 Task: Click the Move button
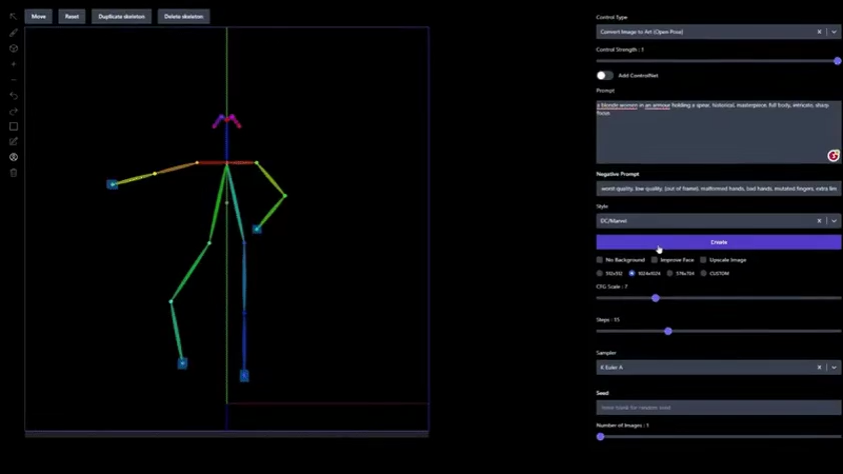coord(38,17)
